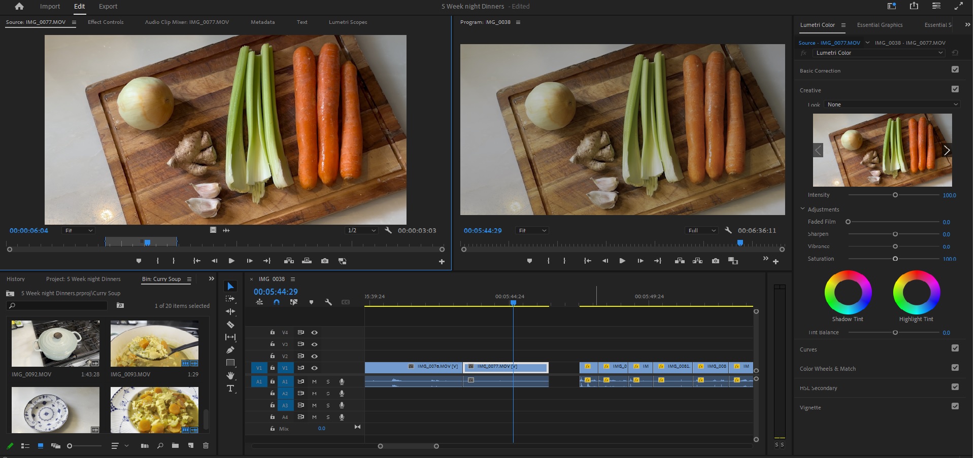This screenshot has width=980, height=458.
Task: Open the Look dropdown currently set to None
Action: (x=892, y=104)
